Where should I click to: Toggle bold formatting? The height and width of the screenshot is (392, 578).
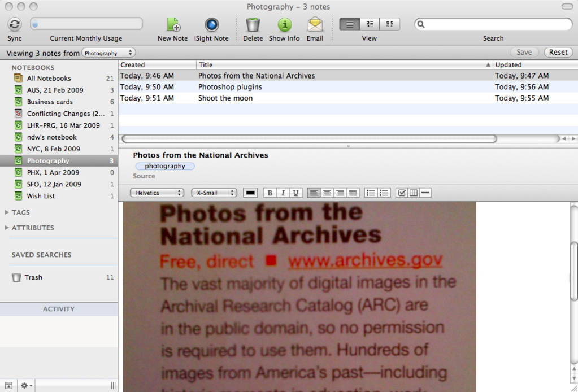pyautogui.click(x=270, y=193)
